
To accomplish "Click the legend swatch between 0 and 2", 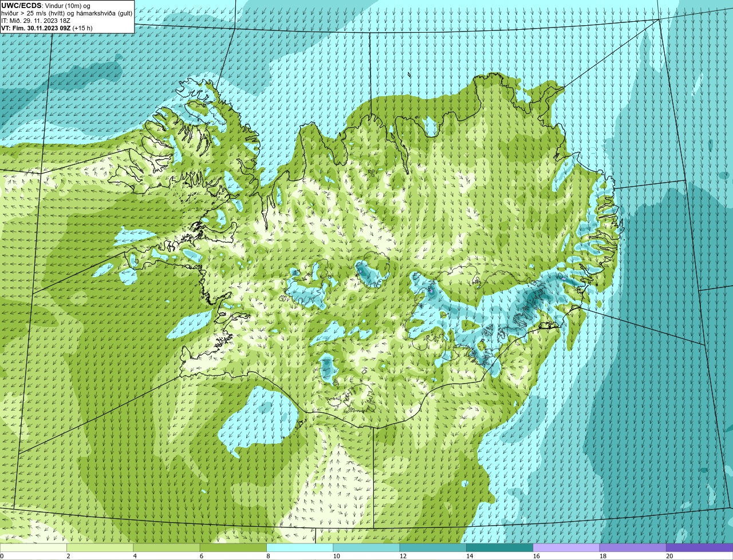I will [33, 547].
